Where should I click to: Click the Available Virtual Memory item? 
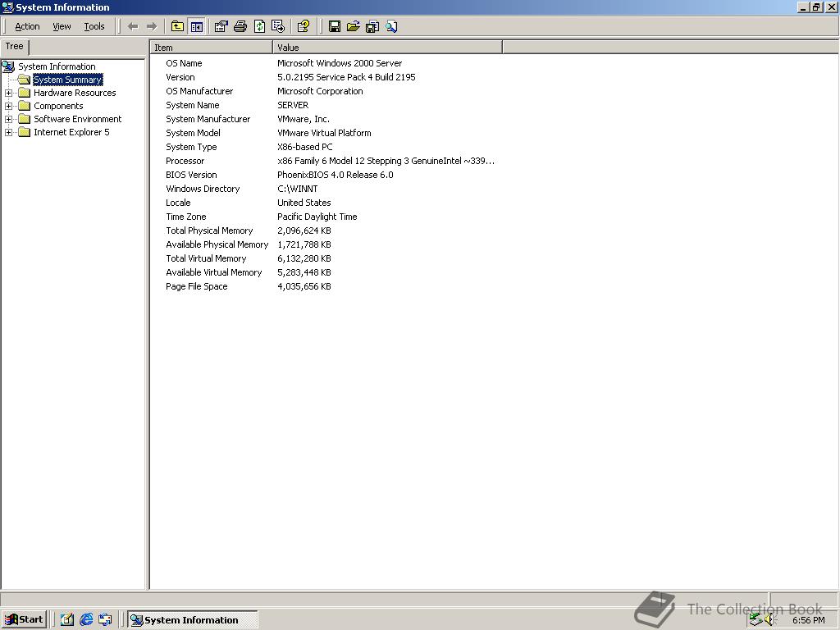(x=214, y=272)
